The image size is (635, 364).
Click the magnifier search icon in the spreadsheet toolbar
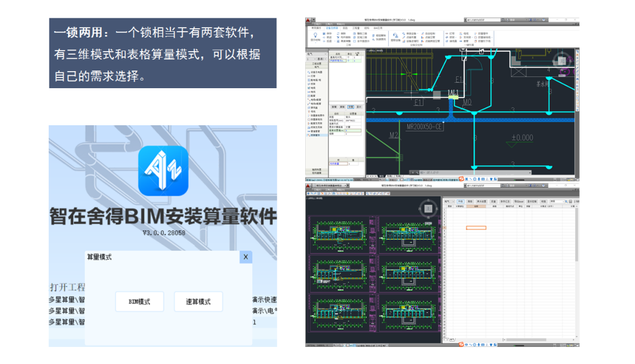(x=566, y=201)
